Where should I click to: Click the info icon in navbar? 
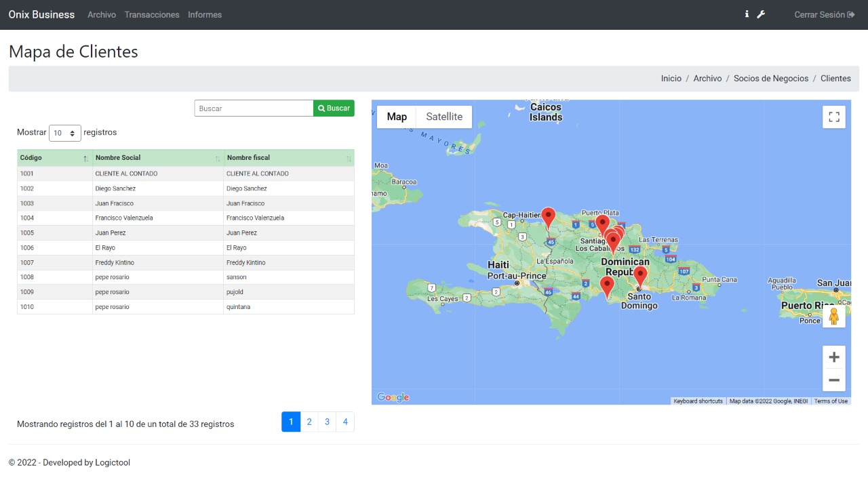click(x=747, y=14)
